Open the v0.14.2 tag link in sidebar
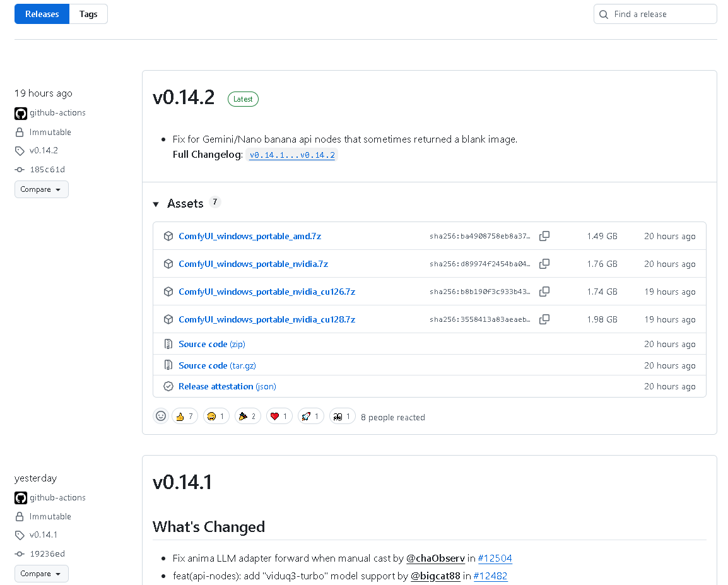 [44, 150]
